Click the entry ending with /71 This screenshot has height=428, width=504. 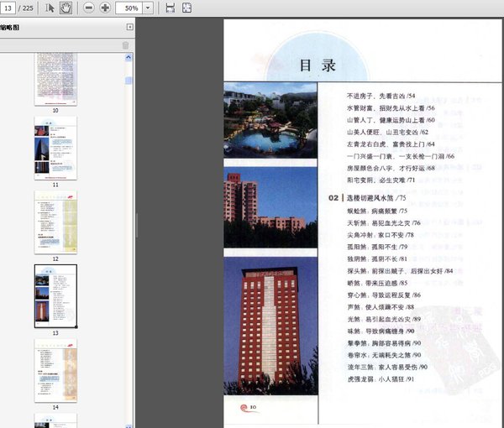click(x=381, y=180)
